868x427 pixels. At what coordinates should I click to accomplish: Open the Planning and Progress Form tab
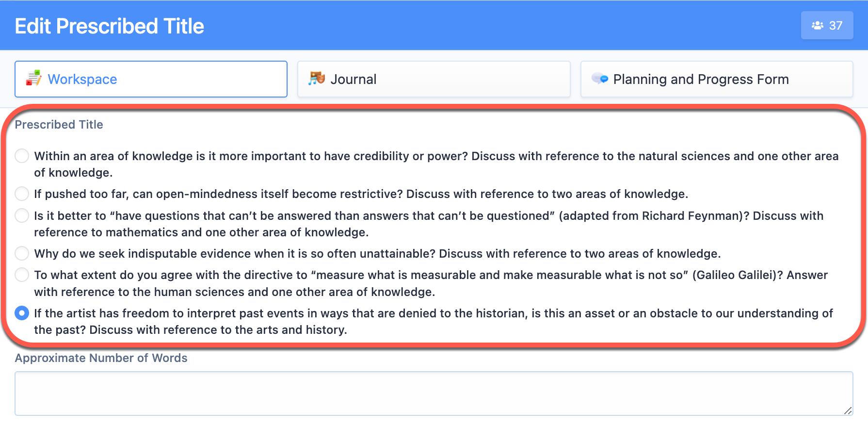(x=717, y=79)
